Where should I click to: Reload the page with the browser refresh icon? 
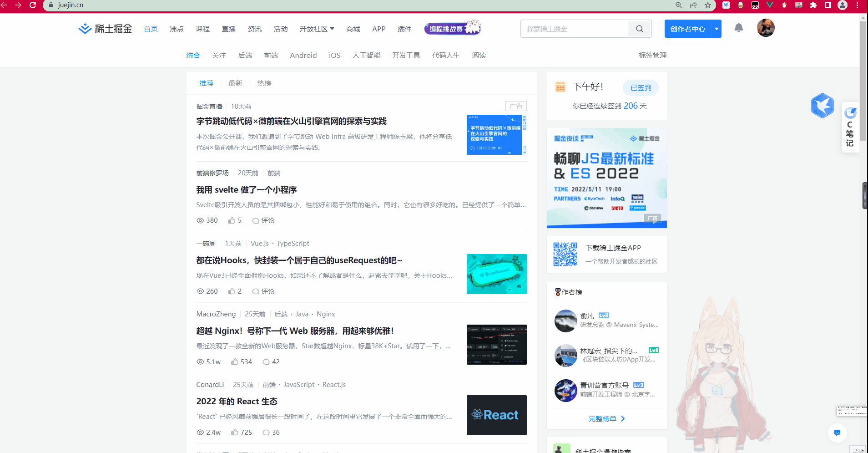tap(32, 5)
